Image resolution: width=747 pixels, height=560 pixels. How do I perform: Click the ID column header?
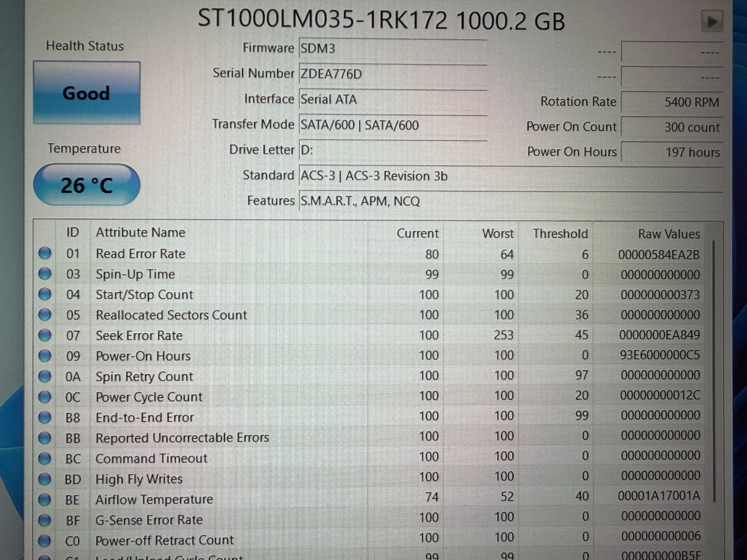point(72,232)
